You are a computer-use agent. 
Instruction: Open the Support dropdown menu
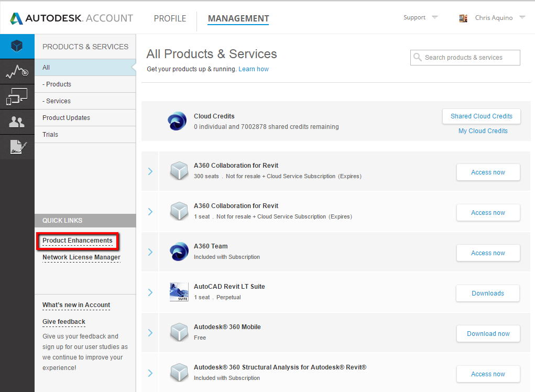tap(420, 17)
